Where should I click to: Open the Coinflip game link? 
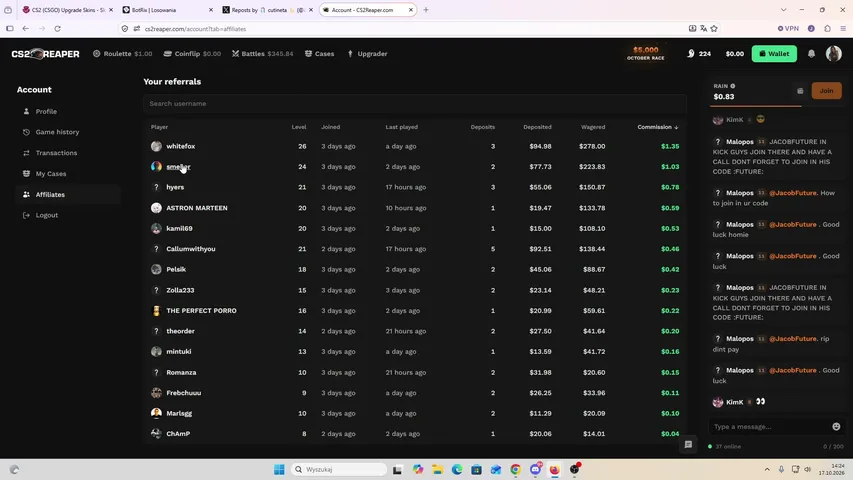point(192,54)
